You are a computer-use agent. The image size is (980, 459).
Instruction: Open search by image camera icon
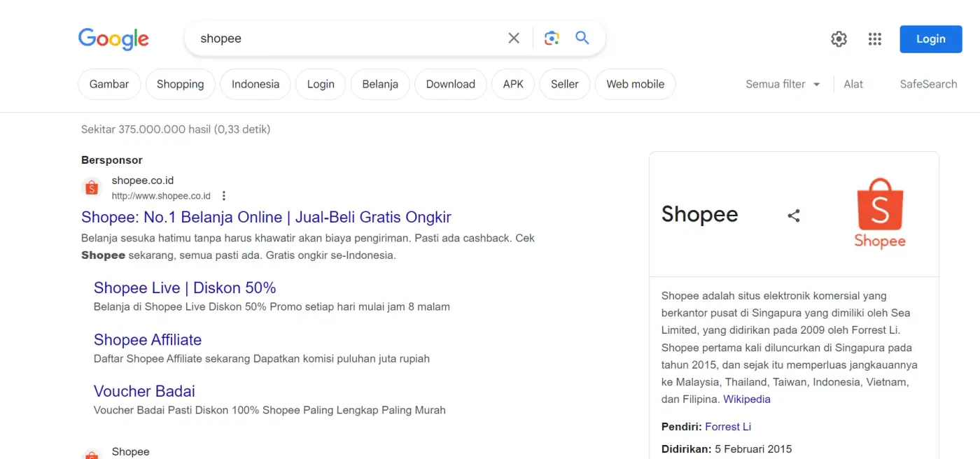[552, 38]
